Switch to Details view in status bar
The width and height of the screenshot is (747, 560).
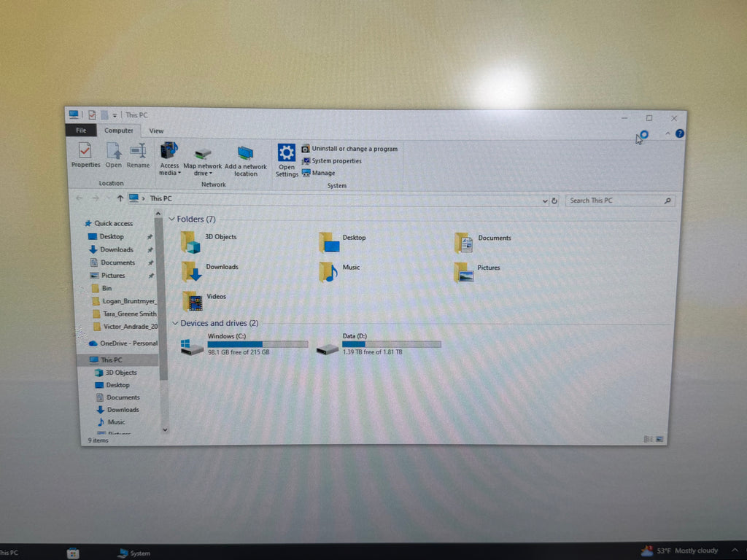tap(648, 439)
